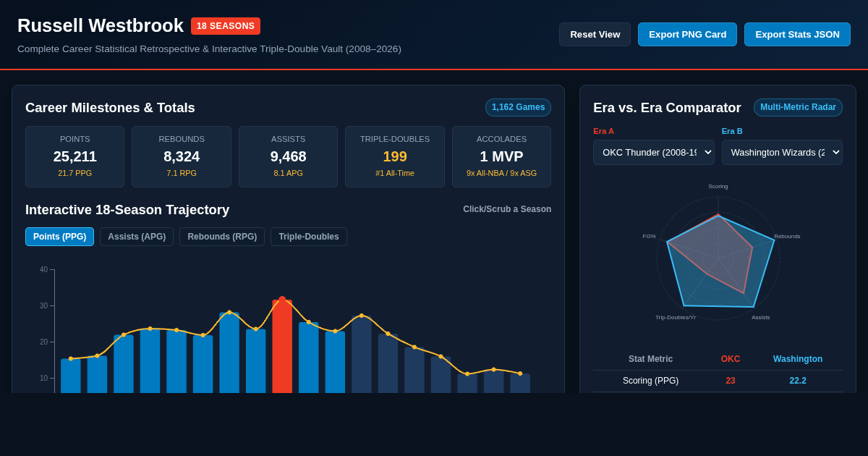Open the Era B dropdown showing Washington Wizards

point(782,152)
